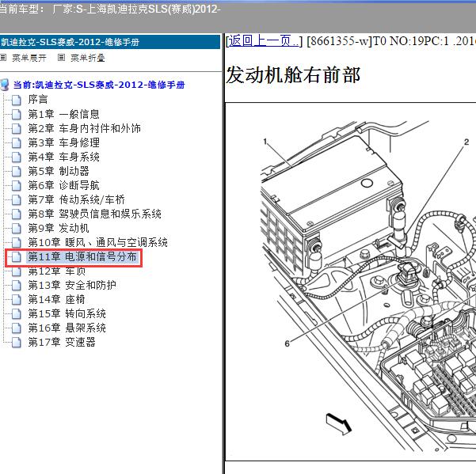Click the page icon beside 第14章
476x474 pixels.
tap(17, 300)
